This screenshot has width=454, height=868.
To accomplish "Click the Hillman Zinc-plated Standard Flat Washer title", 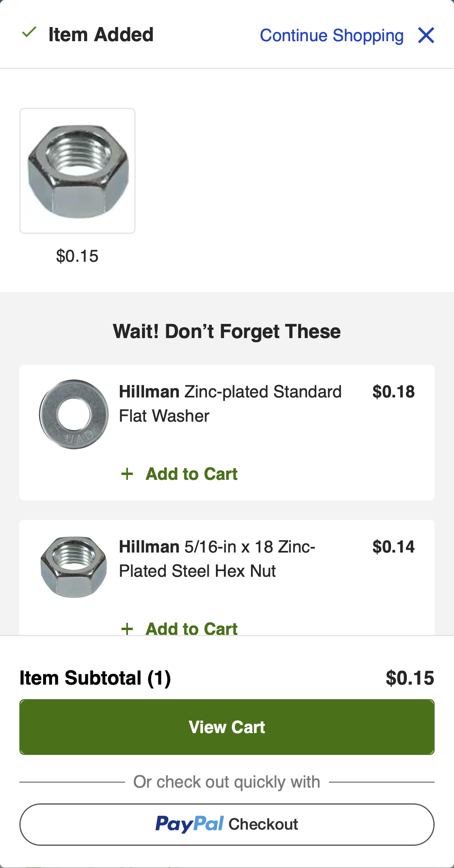I will 230,403.
